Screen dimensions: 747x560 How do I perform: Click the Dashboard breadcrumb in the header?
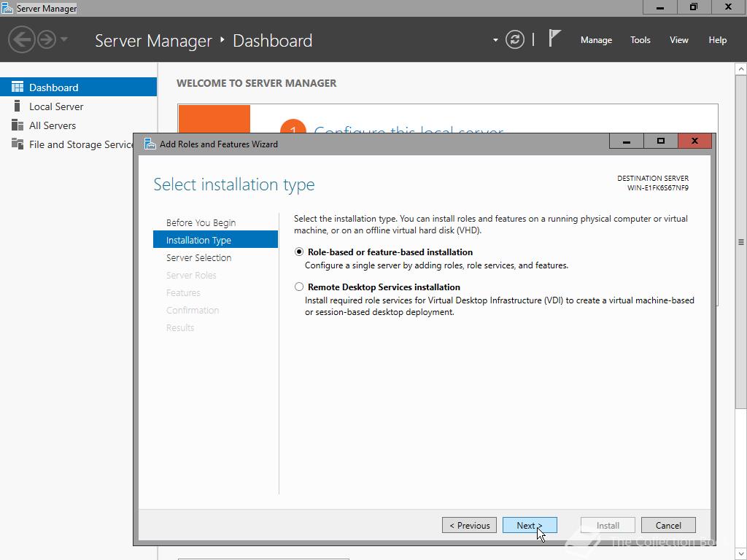tap(273, 41)
